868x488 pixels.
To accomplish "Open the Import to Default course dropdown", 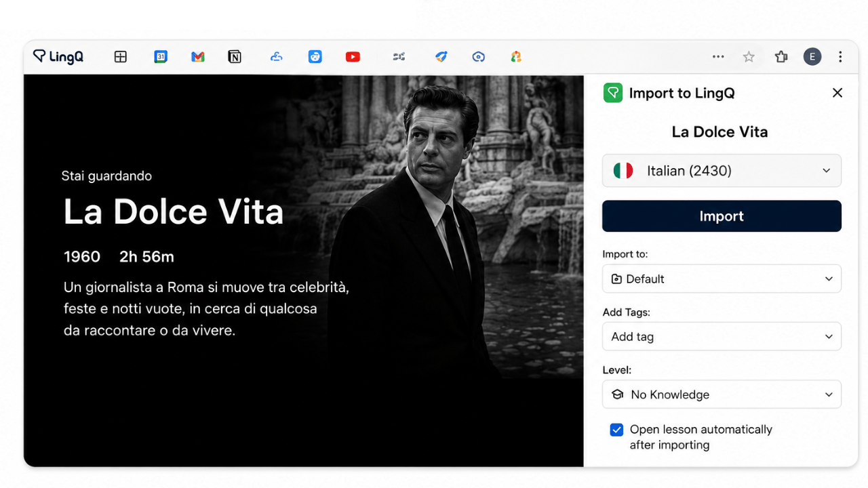I will pos(722,279).
